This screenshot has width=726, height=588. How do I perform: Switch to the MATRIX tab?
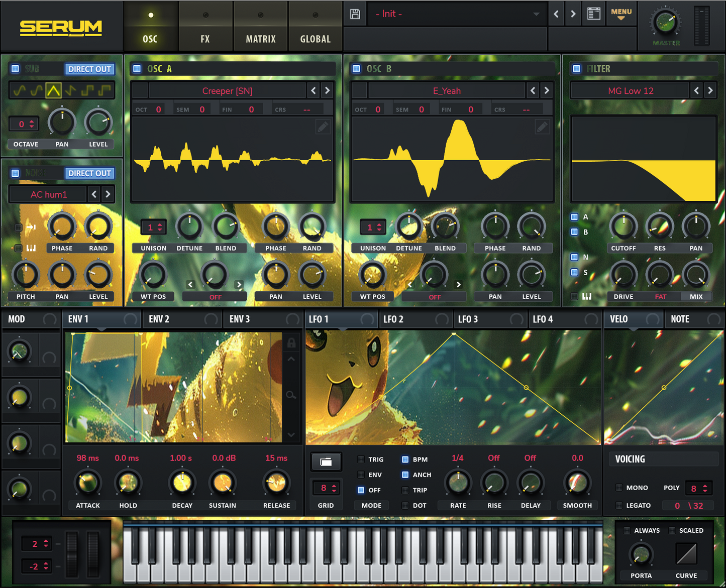click(260, 26)
